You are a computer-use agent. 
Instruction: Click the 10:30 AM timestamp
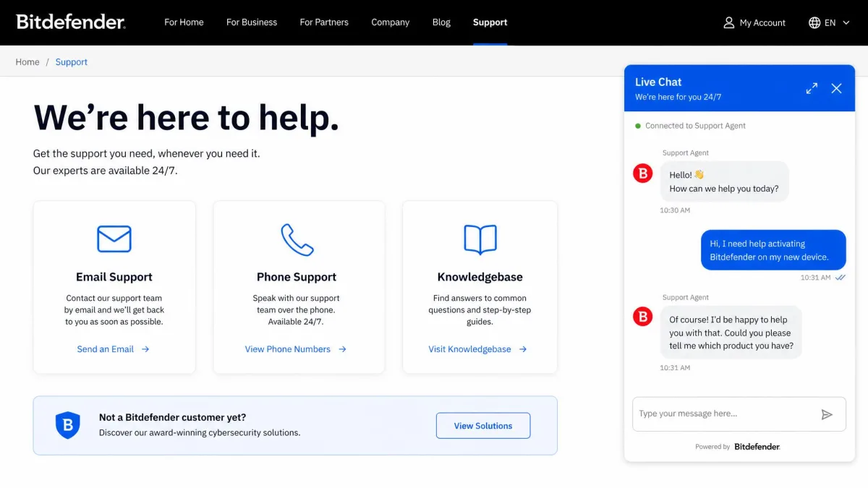point(675,210)
